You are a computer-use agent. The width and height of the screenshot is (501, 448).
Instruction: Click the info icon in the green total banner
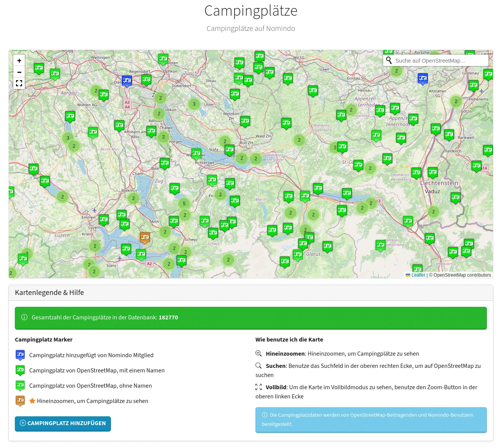pyautogui.click(x=25, y=317)
